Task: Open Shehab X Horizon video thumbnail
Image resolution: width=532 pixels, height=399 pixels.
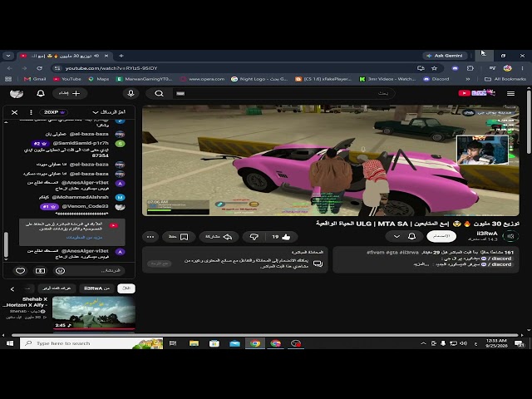Action: click(x=94, y=313)
